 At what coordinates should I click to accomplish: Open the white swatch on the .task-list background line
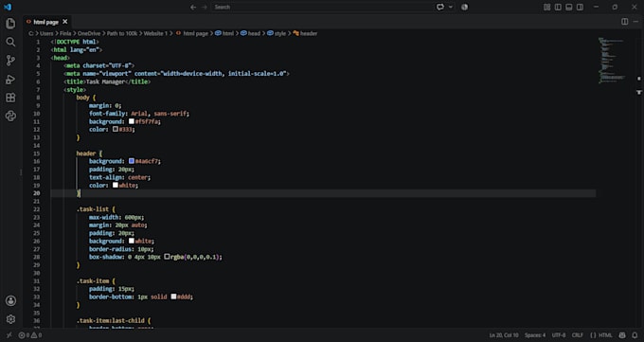pos(132,241)
